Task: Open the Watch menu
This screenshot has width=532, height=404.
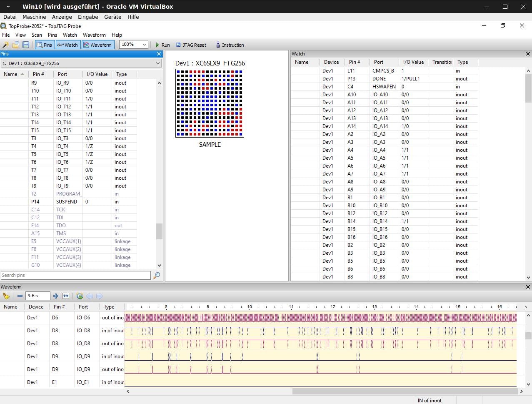Action: point(70,35)
